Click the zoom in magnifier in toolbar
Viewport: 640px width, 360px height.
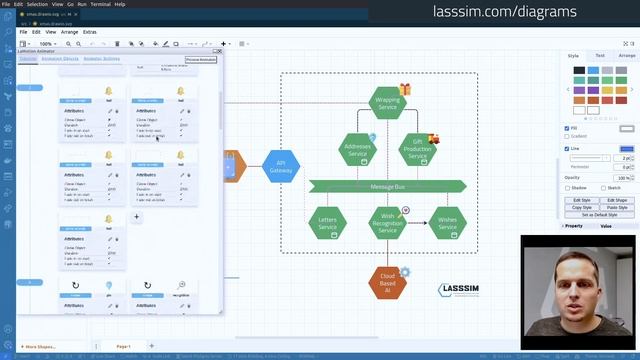[69, 44]
